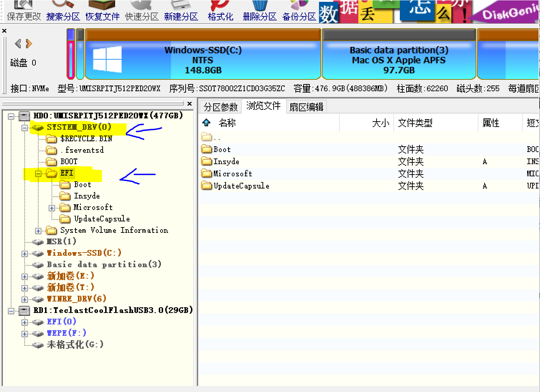Open the parent '..' folder entry in the file list
This screenshot has width=540, height=392.
tap(211, 137)
